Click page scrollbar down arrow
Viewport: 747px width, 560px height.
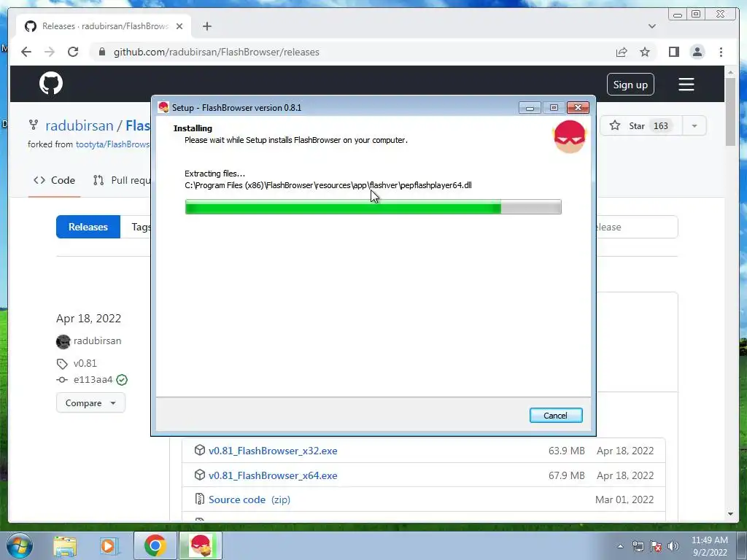[x=730, y=514]
